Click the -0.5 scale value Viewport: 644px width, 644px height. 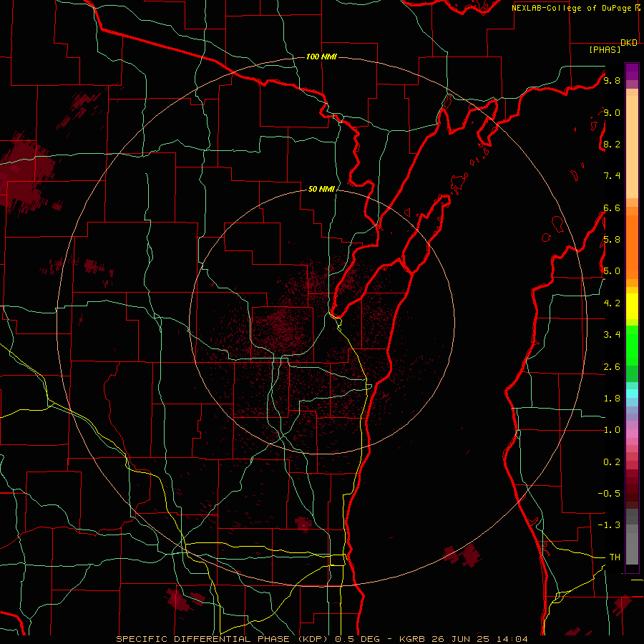coord(609,494)
